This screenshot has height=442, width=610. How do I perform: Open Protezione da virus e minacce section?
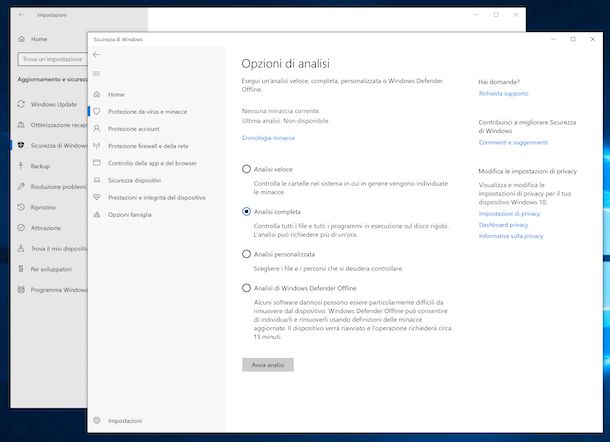point(147,112)
